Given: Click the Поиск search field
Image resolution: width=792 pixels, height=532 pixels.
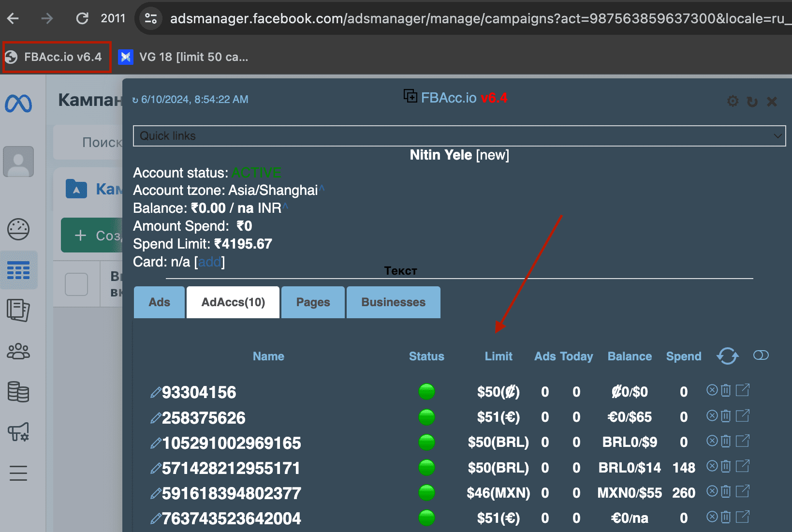Looking at the screenshot, I should tap(88, 142).
